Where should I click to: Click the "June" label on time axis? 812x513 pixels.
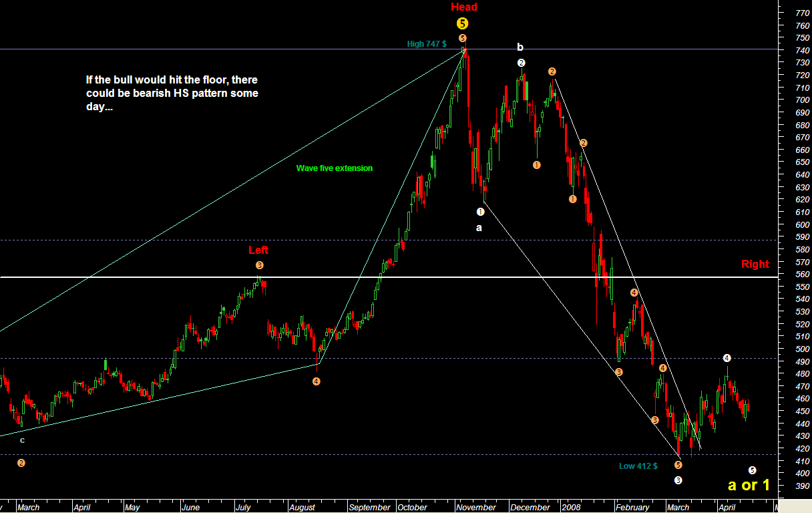(x=192, y=508)
